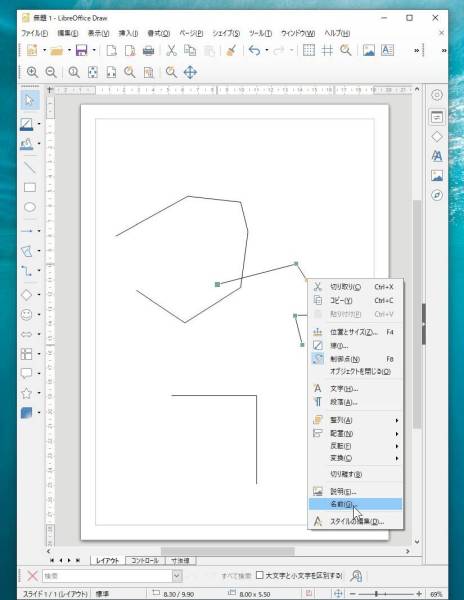Click the zoom slider handle in status bar
The width and height of the screenshot is (464, 600).
(376, 594)
